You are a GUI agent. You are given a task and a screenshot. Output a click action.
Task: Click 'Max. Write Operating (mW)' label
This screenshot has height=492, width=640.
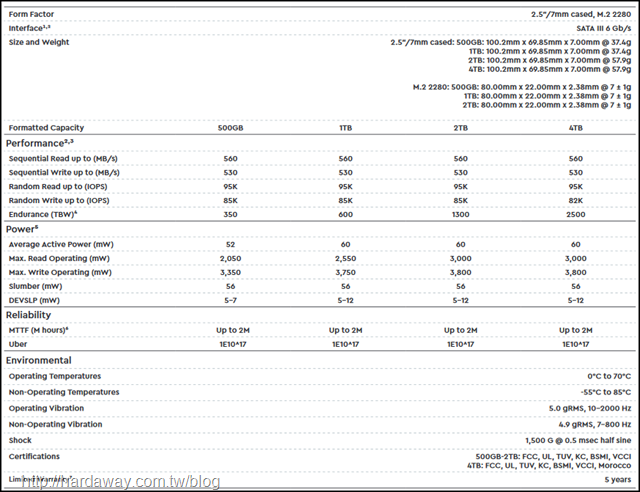pyautogui.click(x=60, y=272)
